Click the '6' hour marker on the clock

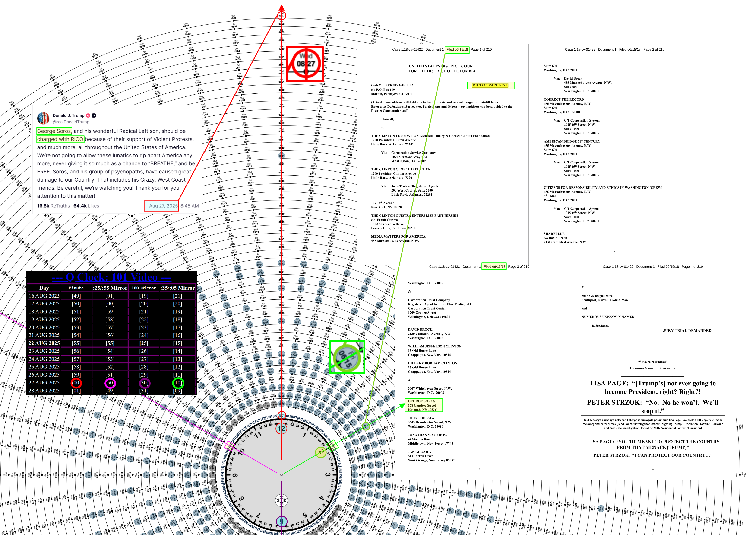point(281,522)
